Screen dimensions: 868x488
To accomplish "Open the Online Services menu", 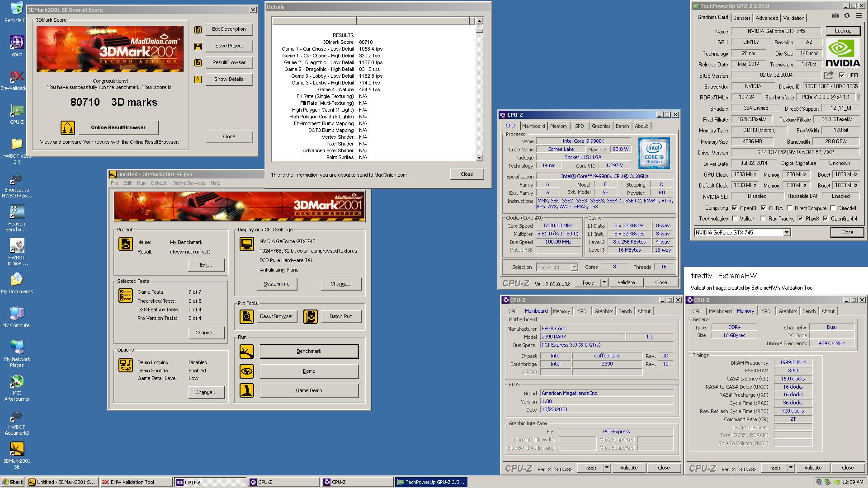I will (189, 183).
